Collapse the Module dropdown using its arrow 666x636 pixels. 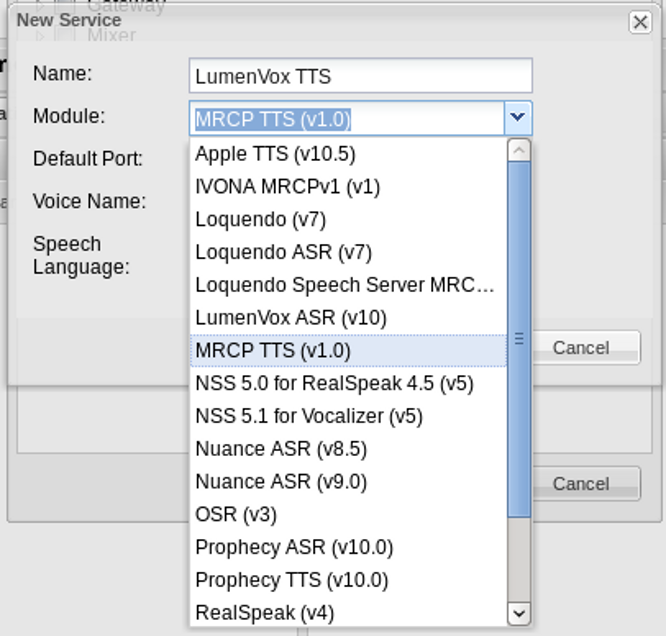click(x=518, y=119)
